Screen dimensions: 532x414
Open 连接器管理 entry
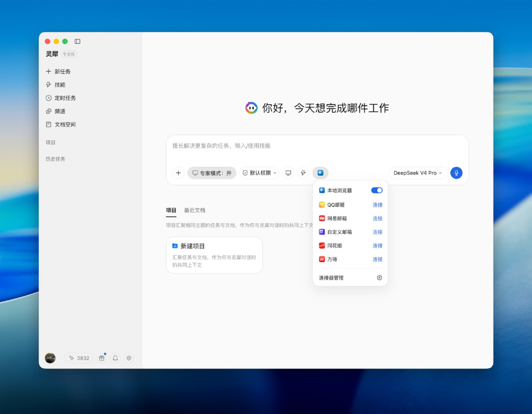351,278
